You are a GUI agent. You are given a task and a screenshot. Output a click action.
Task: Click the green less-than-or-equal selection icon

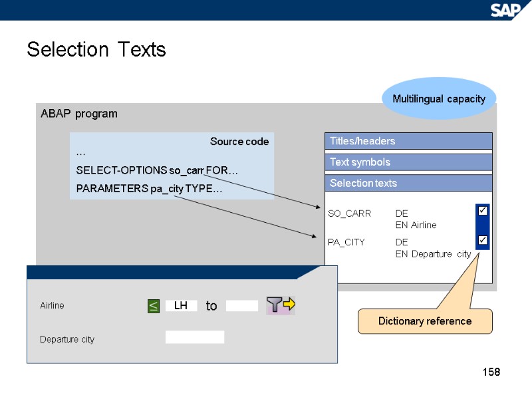click(x=153, y=306)
